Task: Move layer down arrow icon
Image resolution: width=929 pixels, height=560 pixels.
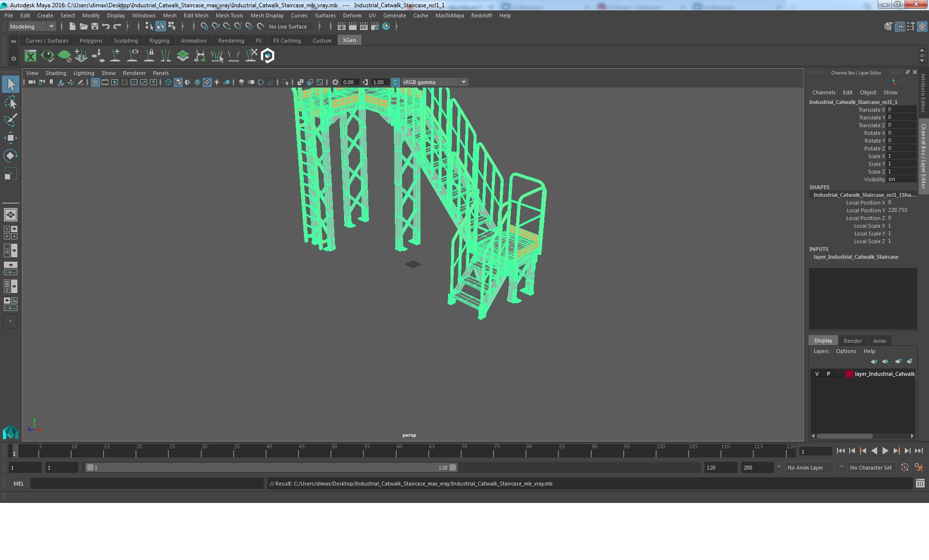Action: click(885, 361)
